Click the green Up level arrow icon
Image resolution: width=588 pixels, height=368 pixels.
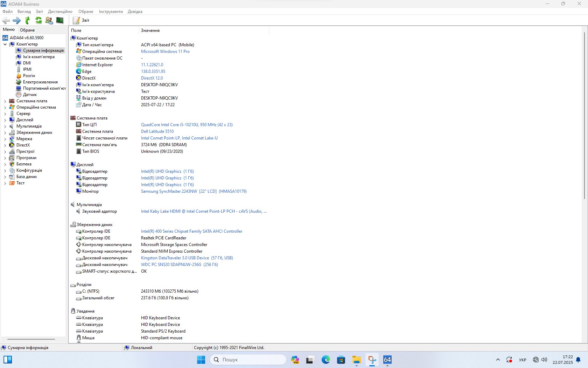[x=28, y=20]
